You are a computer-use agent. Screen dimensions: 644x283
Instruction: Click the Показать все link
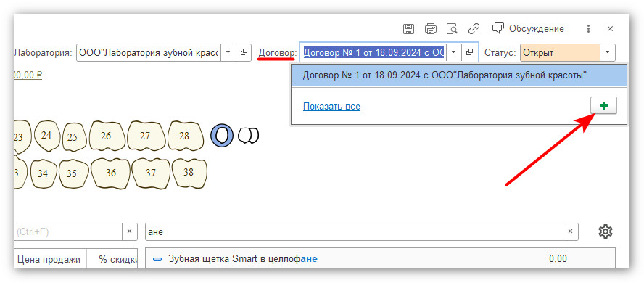(x=331, y=107)
